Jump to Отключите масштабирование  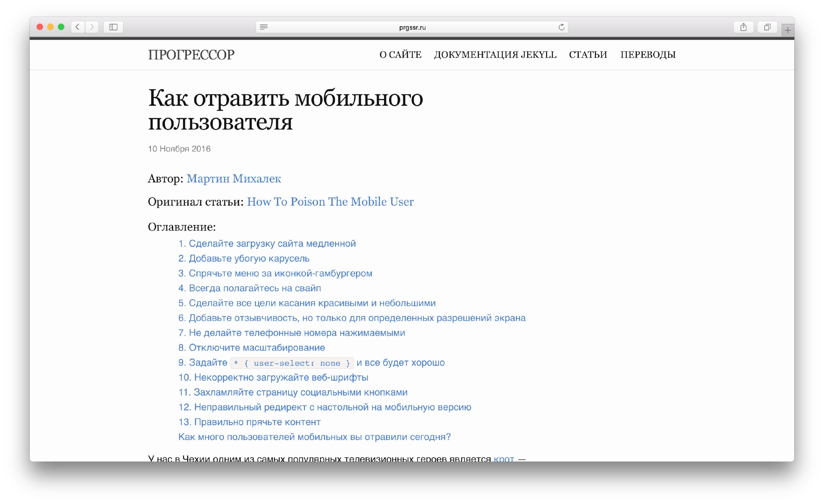point(251,348)
